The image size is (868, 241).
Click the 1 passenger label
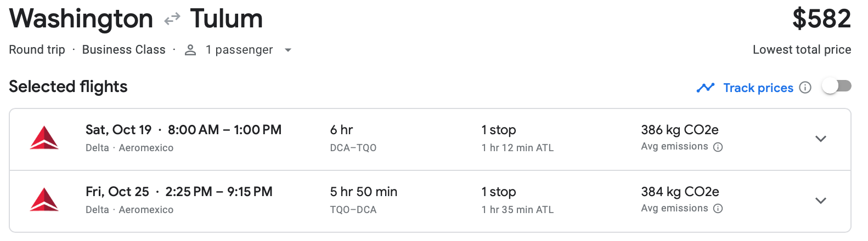[239, 50]
